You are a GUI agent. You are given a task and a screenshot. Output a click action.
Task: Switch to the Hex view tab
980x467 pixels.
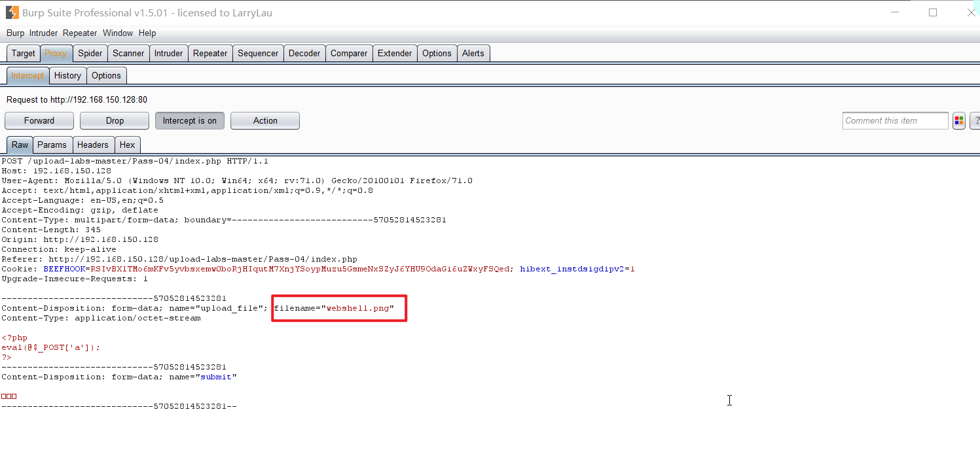pos(127,145)
